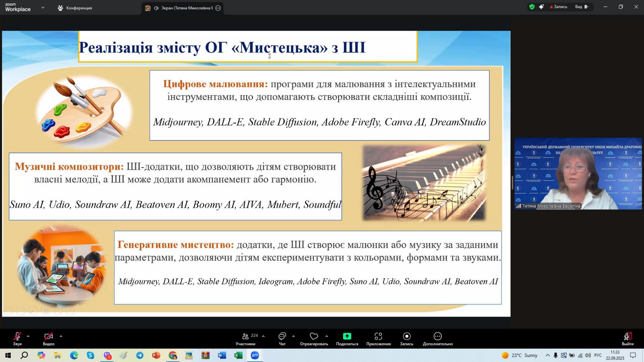Click the battery icon in system tray

[572, 355]
